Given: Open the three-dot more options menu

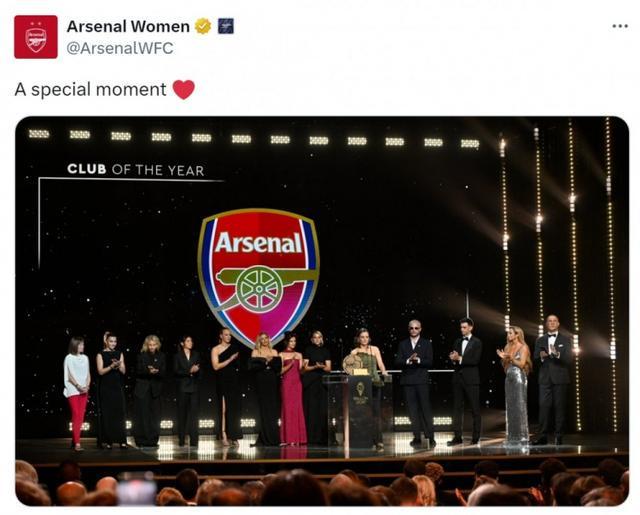Looking at the screenshot, I should [620, 26].
